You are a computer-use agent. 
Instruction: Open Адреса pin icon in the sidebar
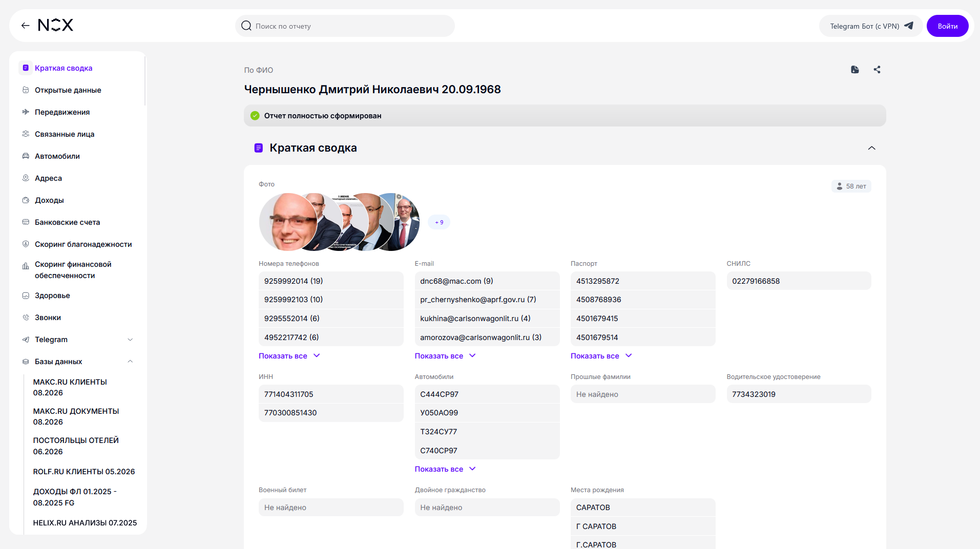click(x=26, y=178)
